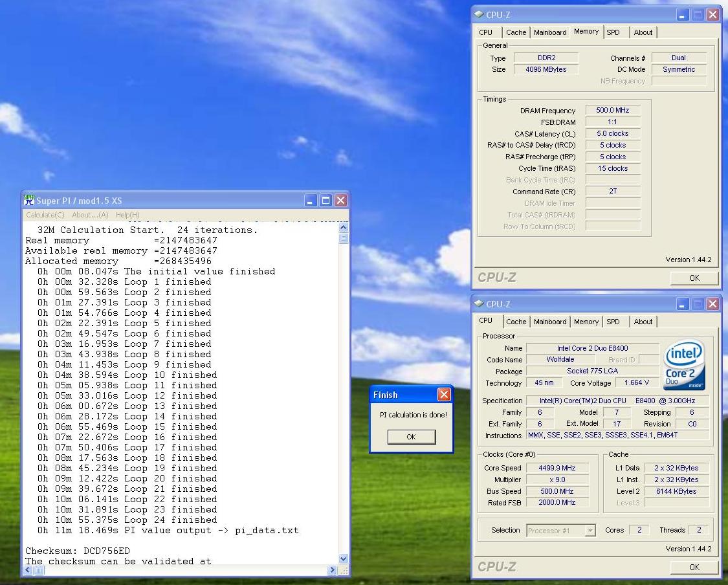This screenshot has height=585, width=728.
Task: Click Multiplier value x 9.0
Action: (x=557, y=480)
